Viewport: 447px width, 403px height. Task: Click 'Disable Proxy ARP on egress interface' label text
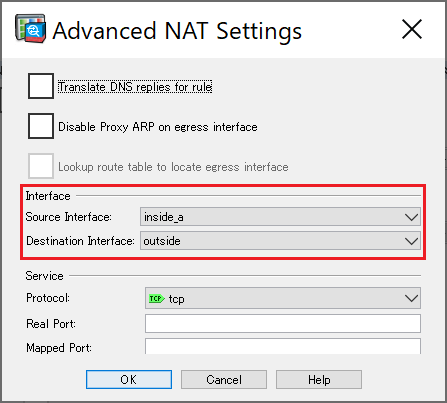tap(158, 127)
